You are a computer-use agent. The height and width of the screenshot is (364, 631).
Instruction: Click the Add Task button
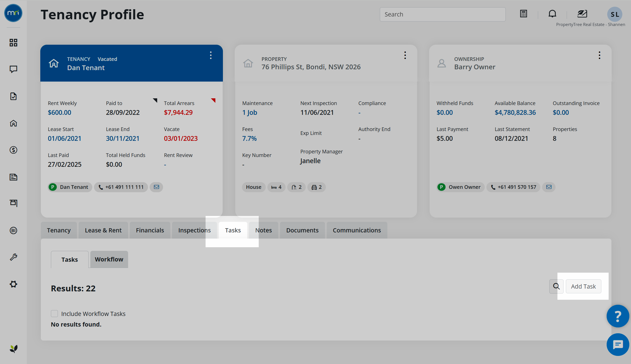coord(583,286)
